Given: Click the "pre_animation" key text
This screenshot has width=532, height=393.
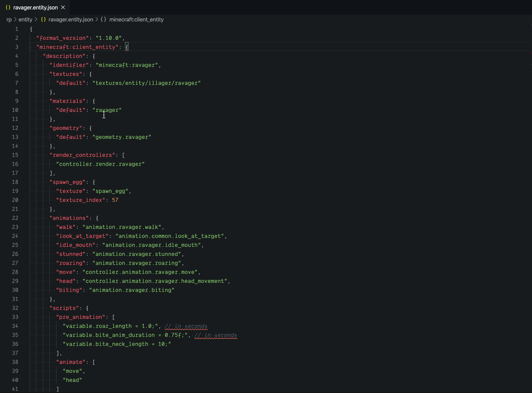Looking at the screenshot, I should [x=81, y=317].
